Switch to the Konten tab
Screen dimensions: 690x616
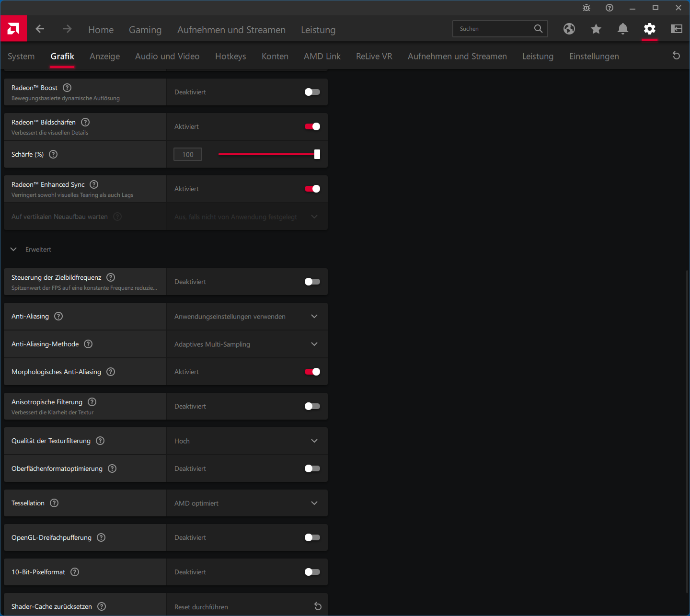point(275,56)
